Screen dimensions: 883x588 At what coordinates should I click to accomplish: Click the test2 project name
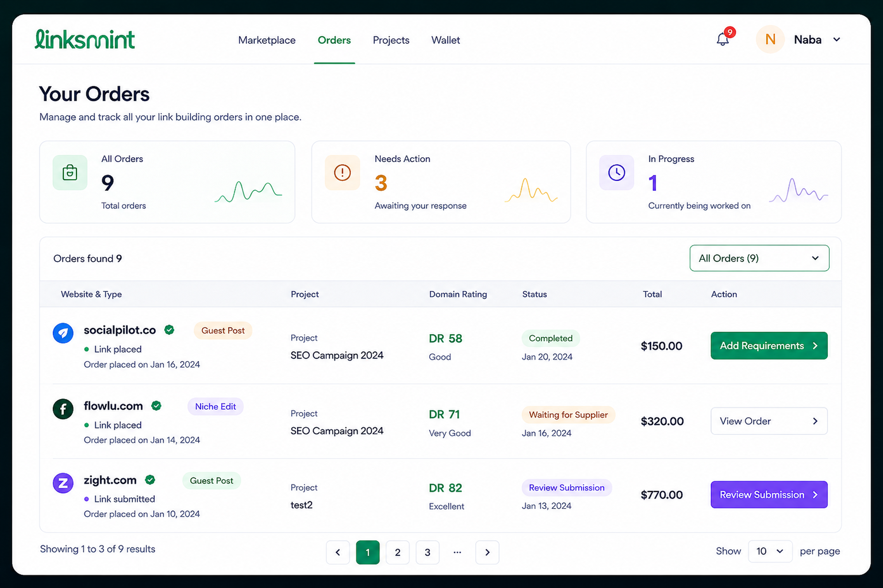click(301, 505)
